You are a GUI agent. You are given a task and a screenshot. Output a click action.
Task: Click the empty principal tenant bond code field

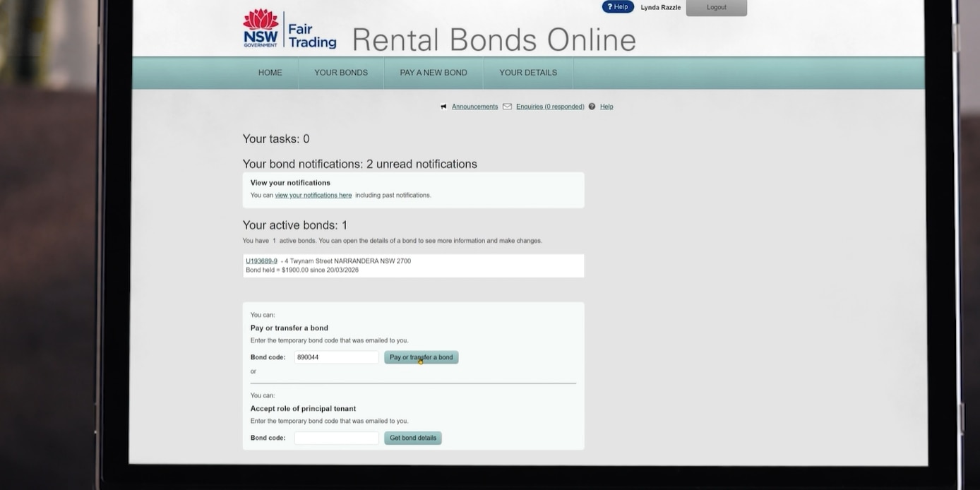[x=336, y=438]
